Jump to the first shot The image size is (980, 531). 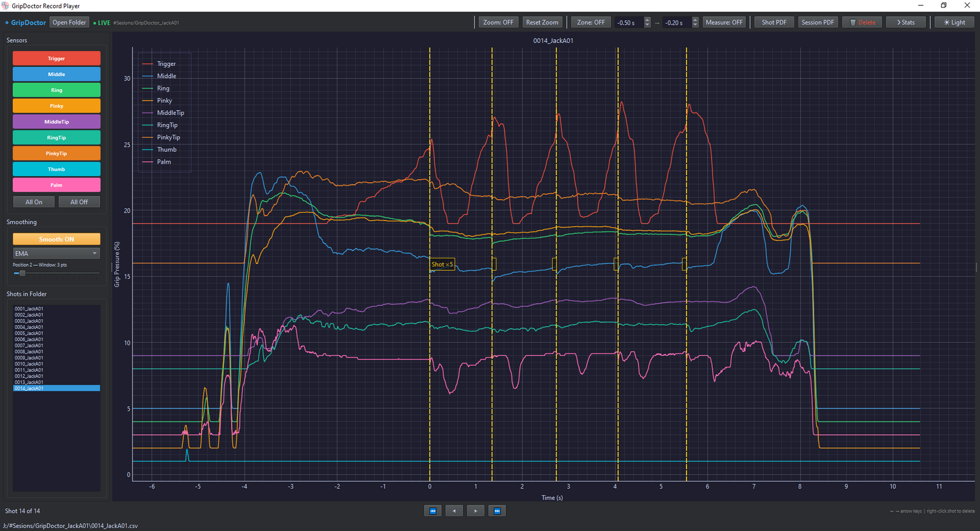(x=433, y=511)
